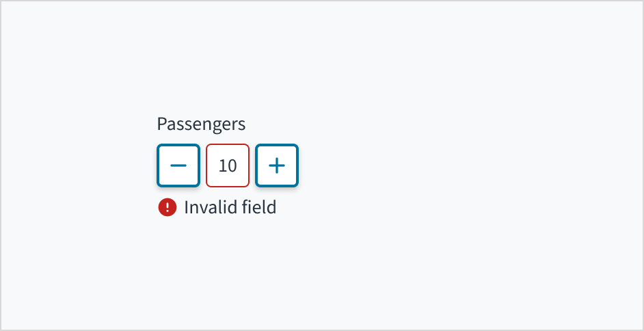
Task: Place cursor in the Passengers input
Action: pos(228,165)
